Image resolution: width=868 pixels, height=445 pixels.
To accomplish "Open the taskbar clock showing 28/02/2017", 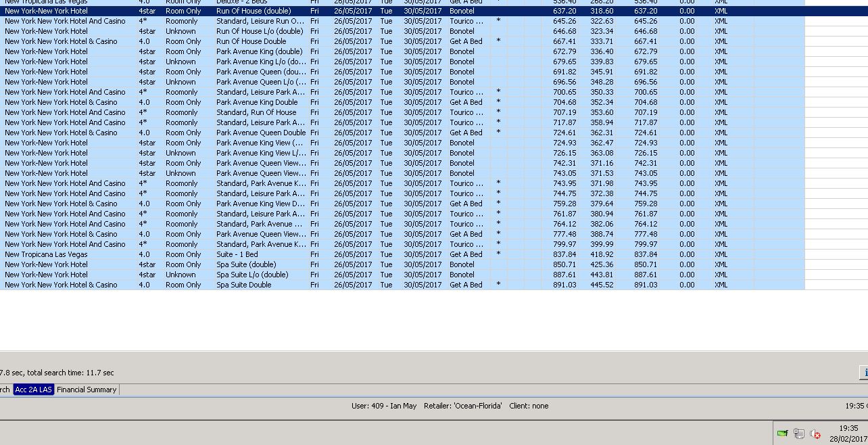I will coord(848,434).
